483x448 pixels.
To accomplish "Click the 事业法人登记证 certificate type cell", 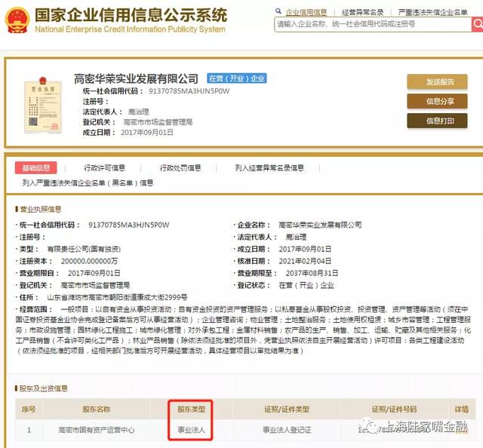I will click(x=287, y=430).
